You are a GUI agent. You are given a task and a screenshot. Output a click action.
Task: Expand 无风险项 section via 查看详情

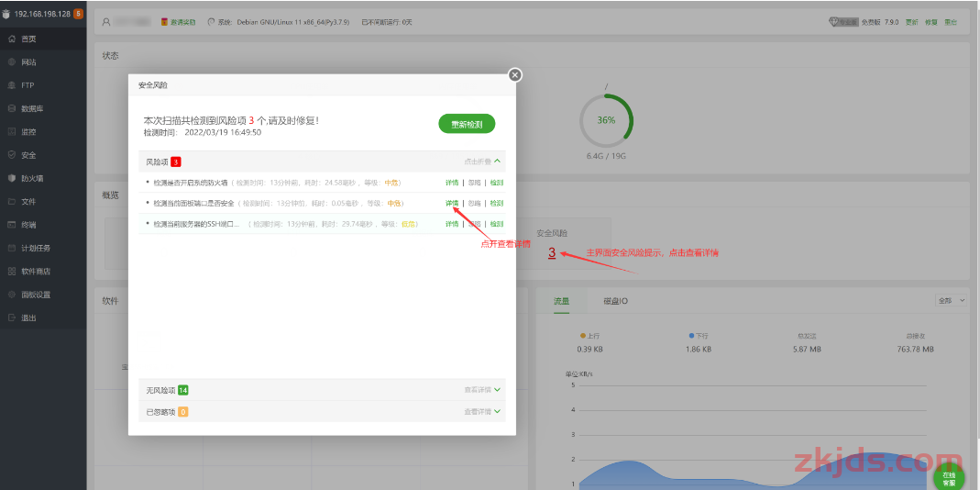(x=482, y=389)
